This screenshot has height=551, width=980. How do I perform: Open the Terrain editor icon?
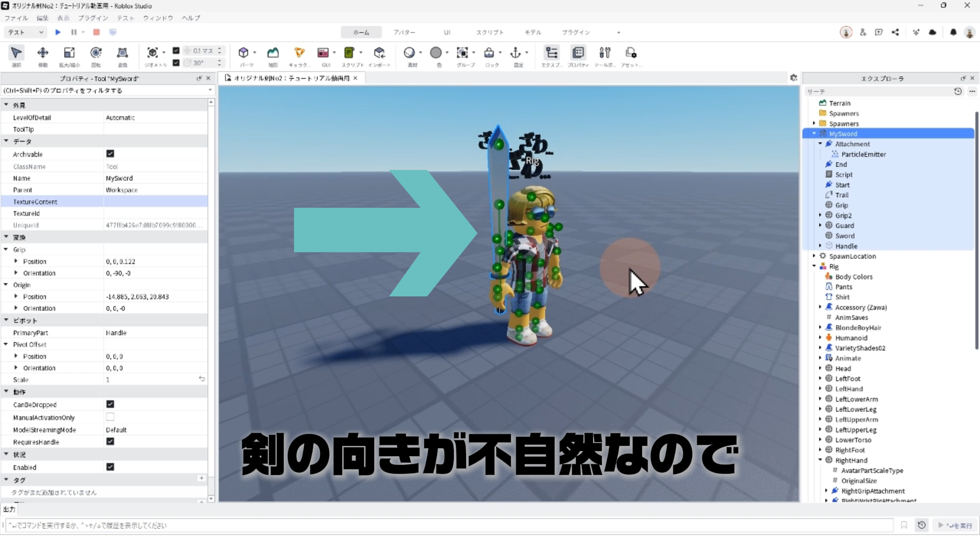tap(273, 53)
